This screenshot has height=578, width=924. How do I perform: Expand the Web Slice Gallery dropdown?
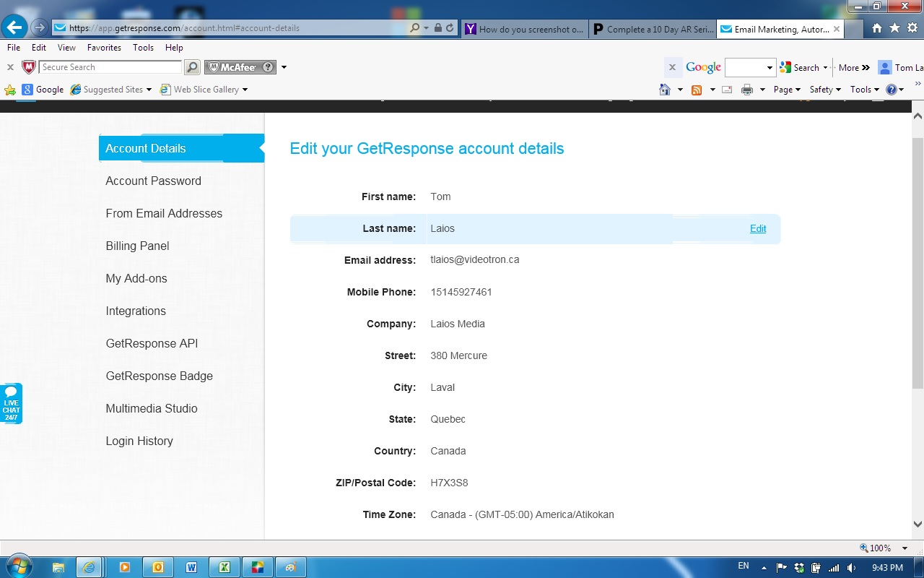(245, 90)
